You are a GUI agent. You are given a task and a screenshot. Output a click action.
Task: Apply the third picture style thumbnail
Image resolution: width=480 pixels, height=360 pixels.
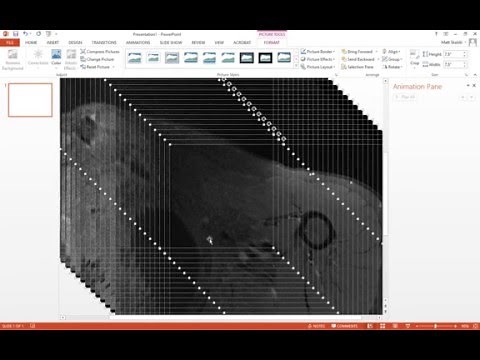coord(172,58)
